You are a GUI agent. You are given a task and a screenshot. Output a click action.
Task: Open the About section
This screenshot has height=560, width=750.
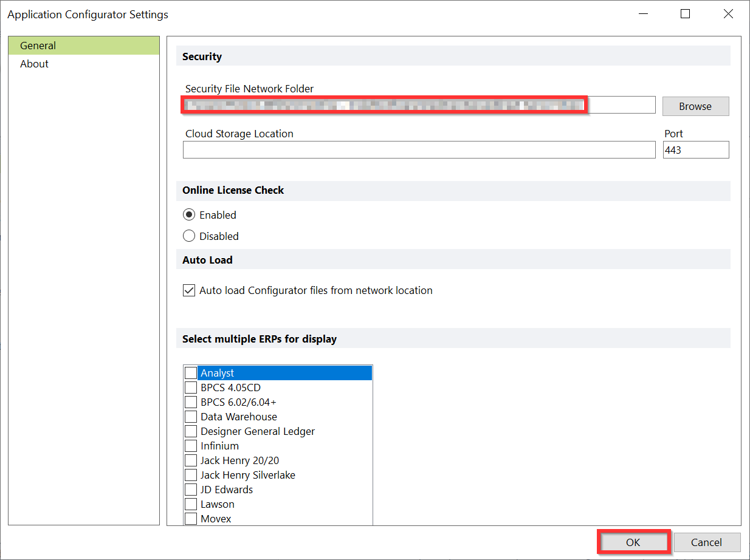(84, 64)
